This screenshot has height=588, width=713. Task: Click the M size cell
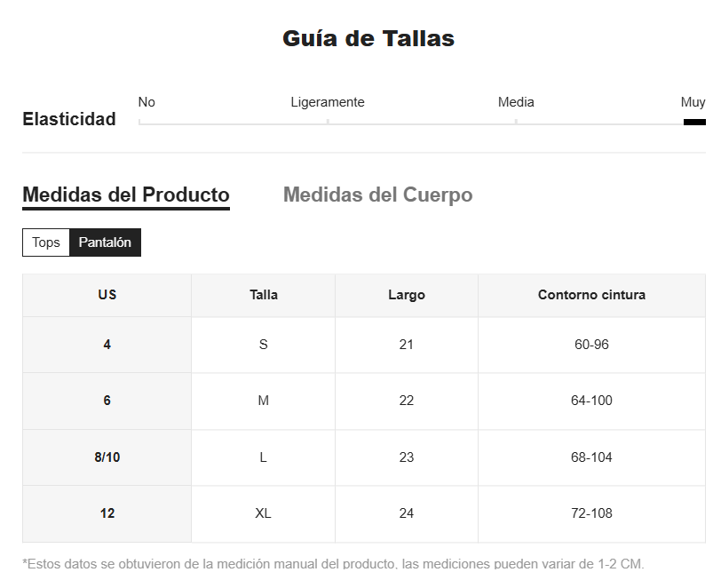tap(264, 401)
